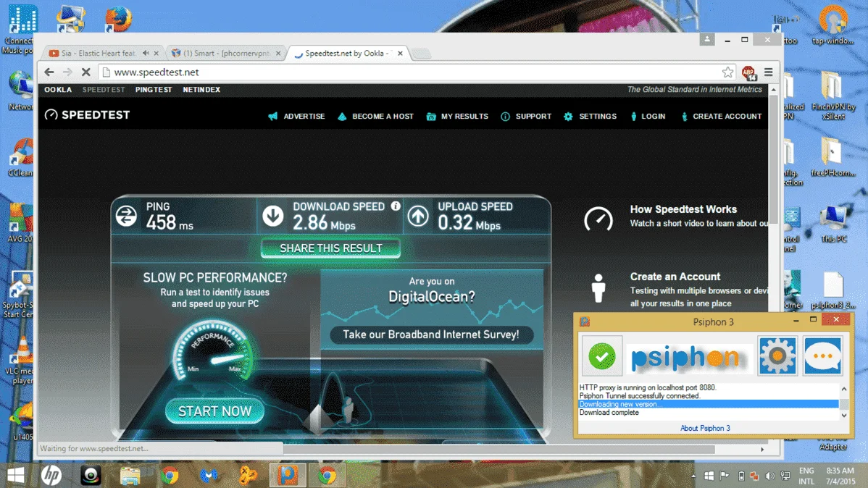868x488 pixels.
Task: Click the Chrome forward arrow
Action: pyautogui.click(x=67, y=72)
